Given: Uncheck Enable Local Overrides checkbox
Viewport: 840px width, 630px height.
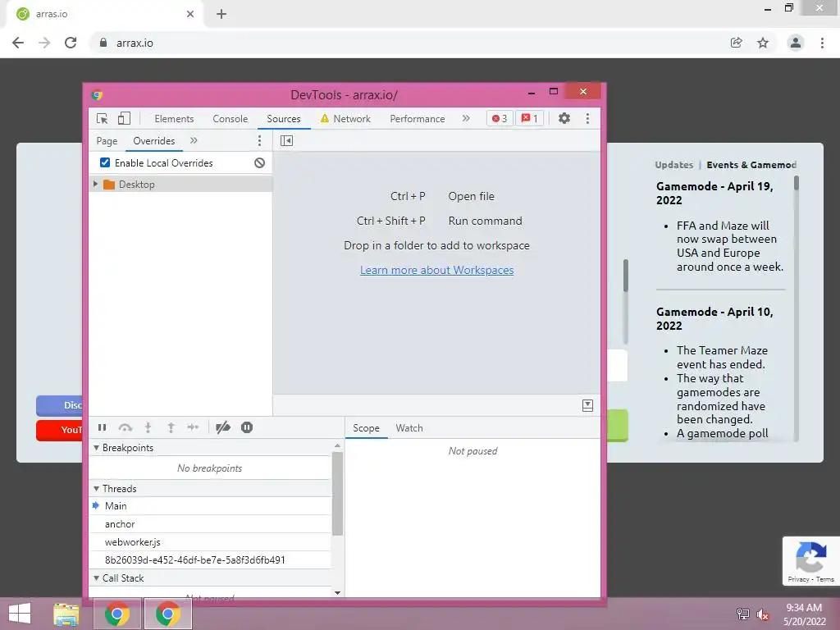Looking at the screenshot, I should [105, 162].
